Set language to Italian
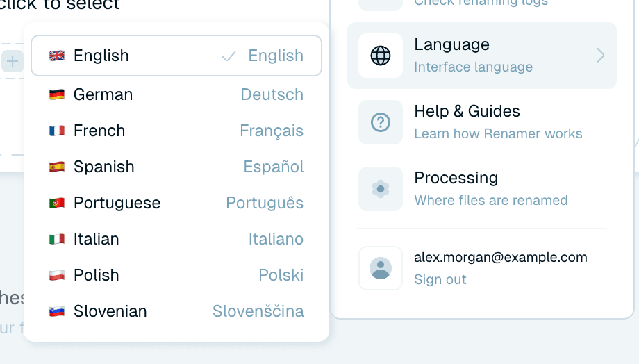This screenshot has height=364, width=639. pos(176,239)
